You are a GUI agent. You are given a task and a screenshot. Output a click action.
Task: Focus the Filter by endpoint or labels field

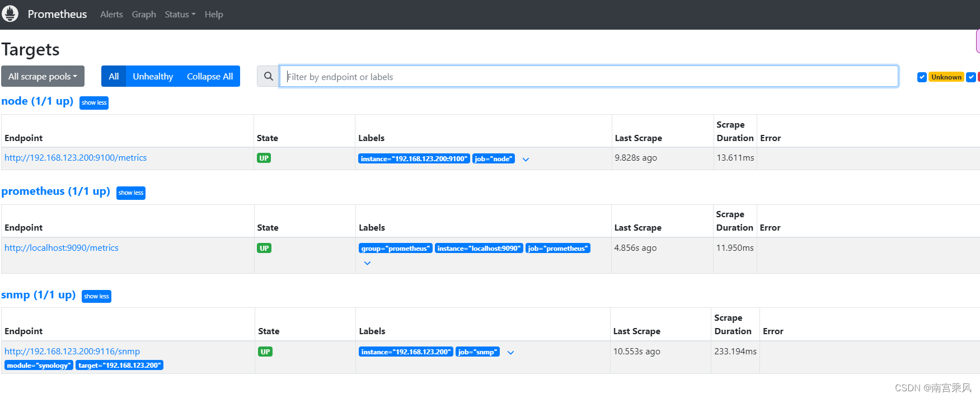(x=589, y=77)
